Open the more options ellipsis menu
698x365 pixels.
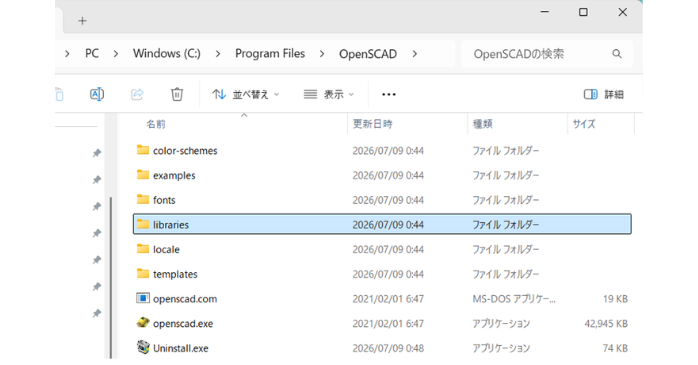click(x=389, y=94)
